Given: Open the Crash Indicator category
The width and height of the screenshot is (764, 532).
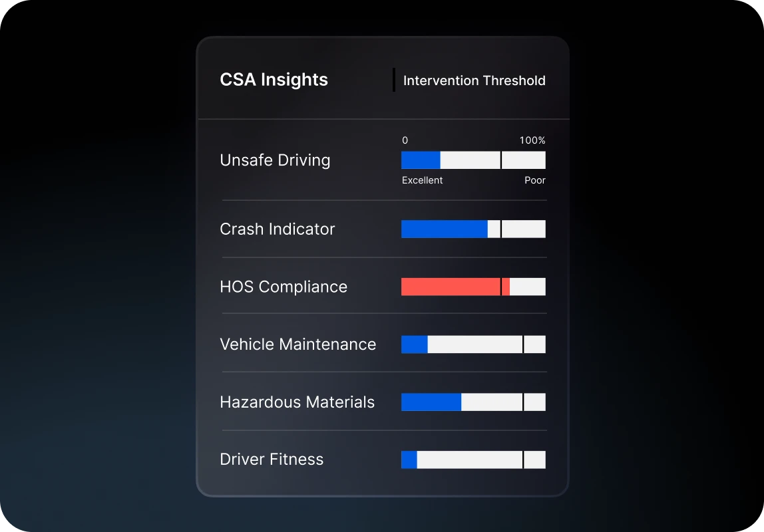Looking at the screenshot, I should point(277,229).
